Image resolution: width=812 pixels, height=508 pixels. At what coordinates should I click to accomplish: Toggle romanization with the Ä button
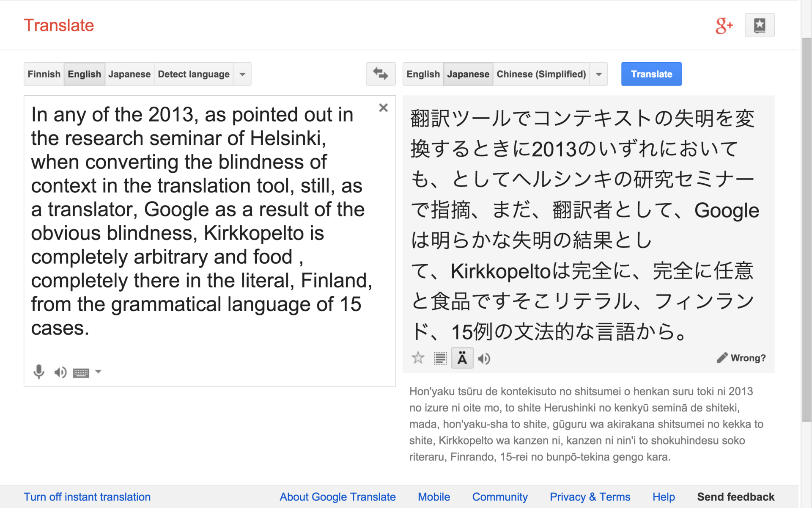pos(462,359)
